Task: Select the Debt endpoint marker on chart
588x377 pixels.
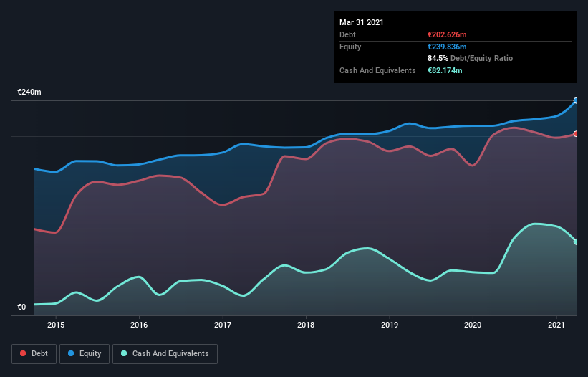Action: point(576,134)
